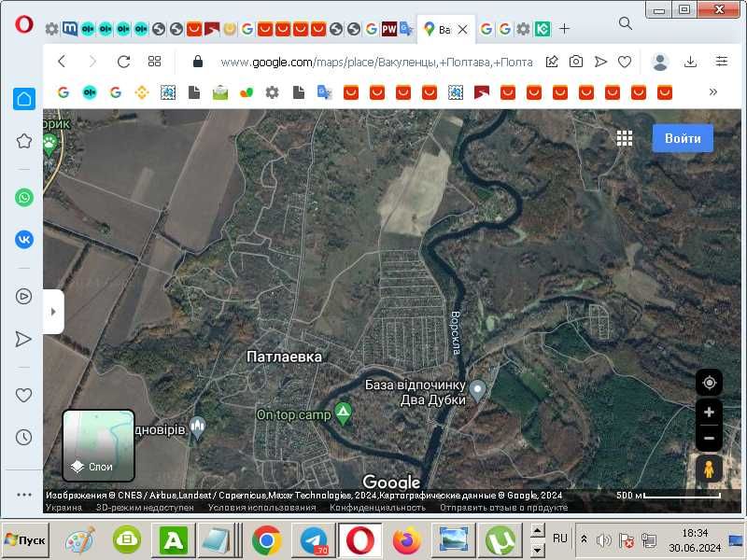The height and width of the screenshot is (560, 747).
Task: Show more bookmarks with the chevron
Action: tap(712, 91)
